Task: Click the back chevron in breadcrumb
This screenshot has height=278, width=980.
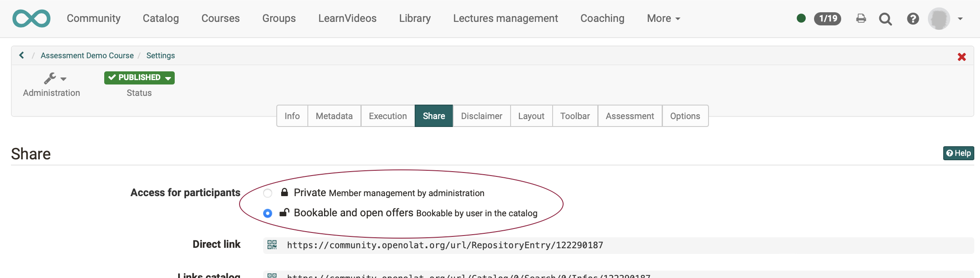Action: (21, 55)
